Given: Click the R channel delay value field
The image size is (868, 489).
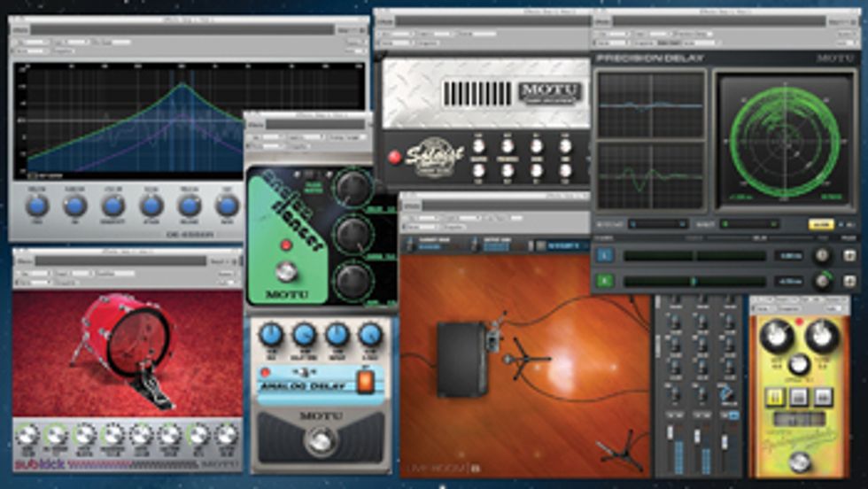Looking at the screenshot, I should click(x=788, y=282).
